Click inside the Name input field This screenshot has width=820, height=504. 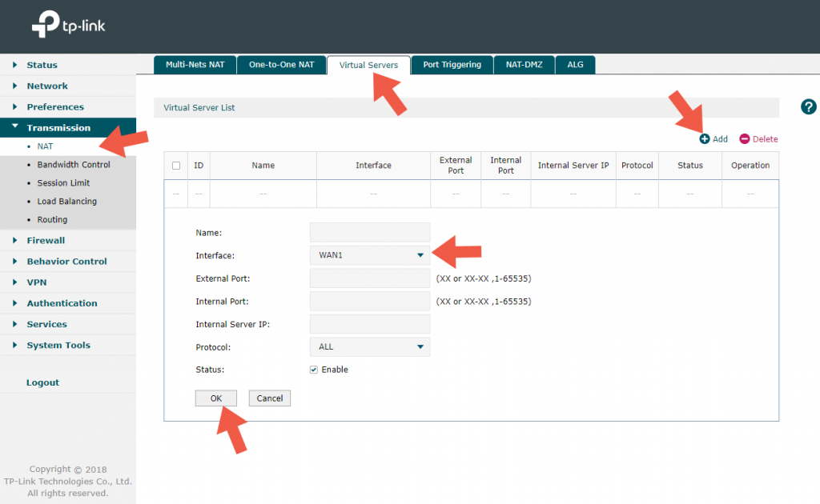click(x=369, y=232)
